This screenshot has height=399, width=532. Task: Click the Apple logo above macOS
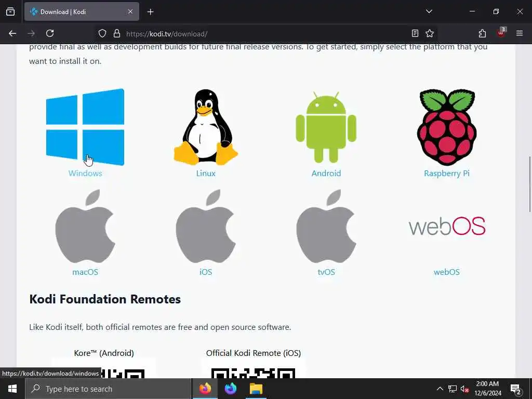click(x=85, y=227)
